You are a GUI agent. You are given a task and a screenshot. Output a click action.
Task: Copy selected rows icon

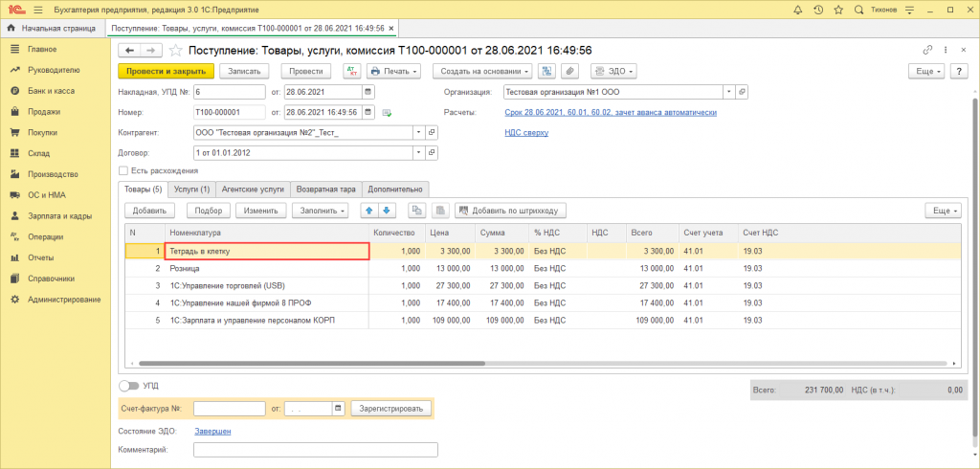click(417, 211)
